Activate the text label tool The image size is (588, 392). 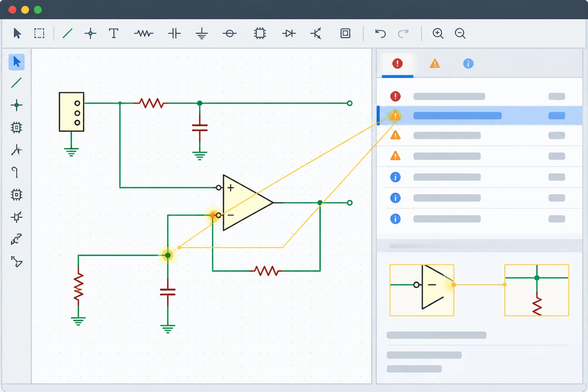(x=114, y=33)
